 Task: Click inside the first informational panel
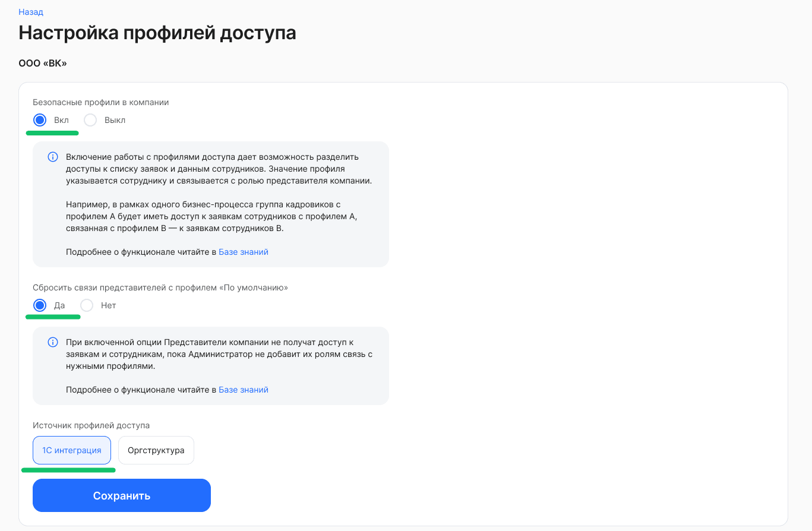click(210, 204)
